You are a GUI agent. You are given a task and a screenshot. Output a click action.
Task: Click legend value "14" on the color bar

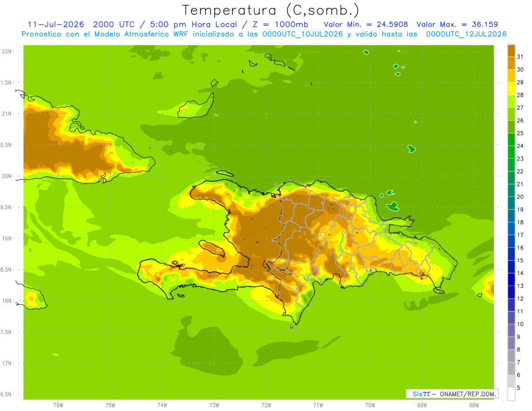click(x=520, y=273)
